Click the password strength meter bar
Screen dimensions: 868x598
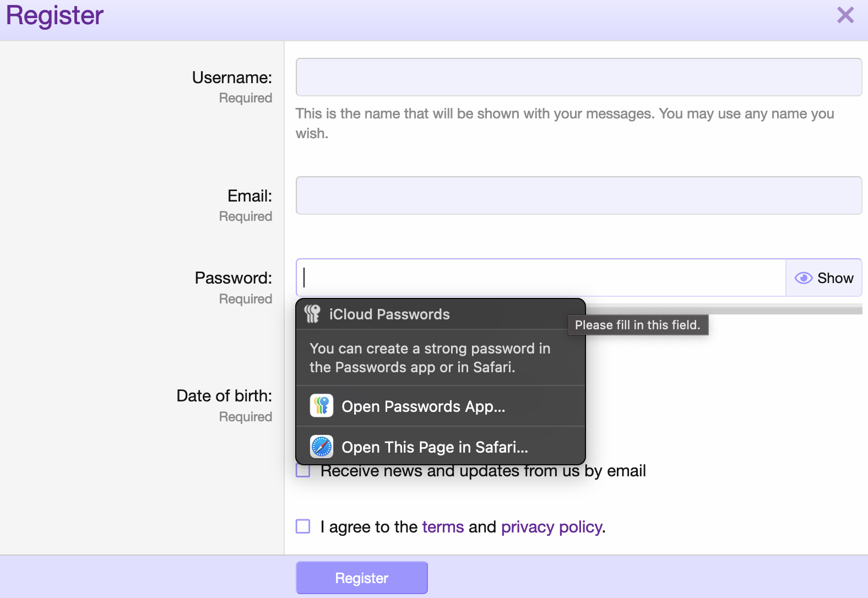(724, 309)
